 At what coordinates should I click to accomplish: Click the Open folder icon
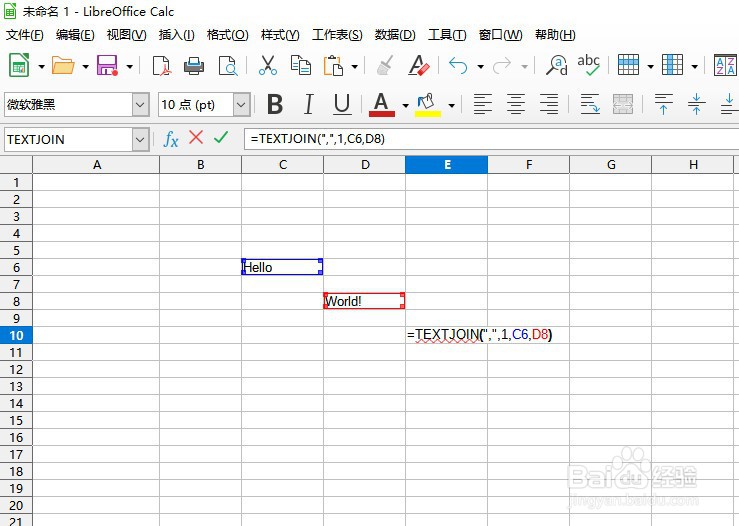point(63,66)
